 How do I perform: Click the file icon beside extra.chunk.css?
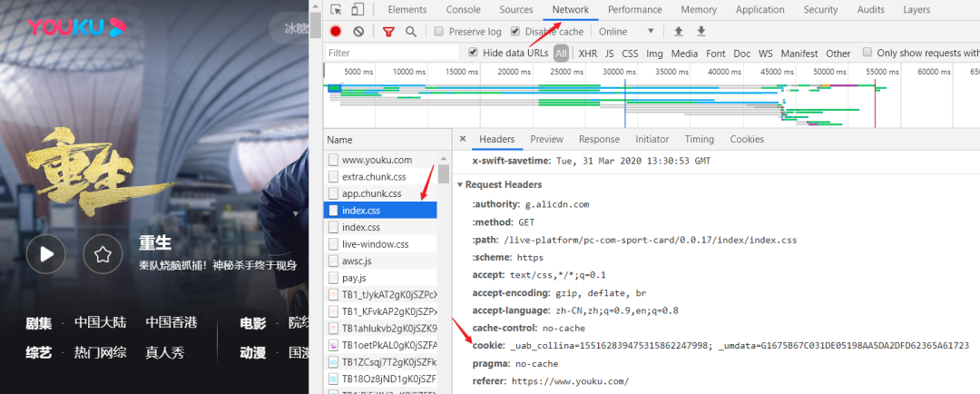pos(333,176)
